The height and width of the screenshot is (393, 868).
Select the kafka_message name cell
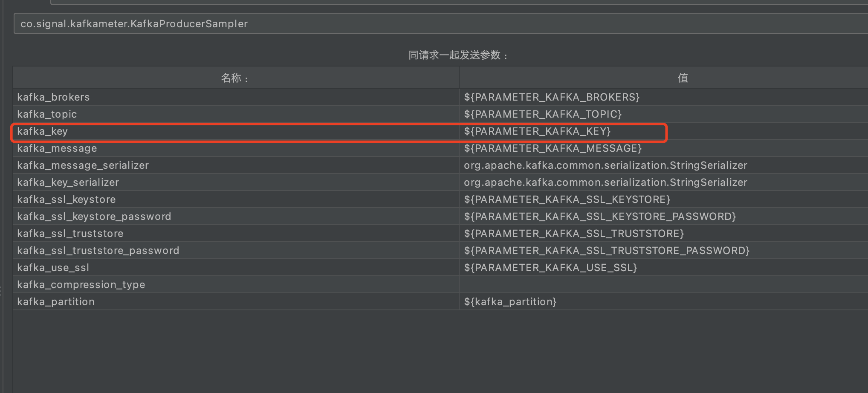[x=236, y=148]
